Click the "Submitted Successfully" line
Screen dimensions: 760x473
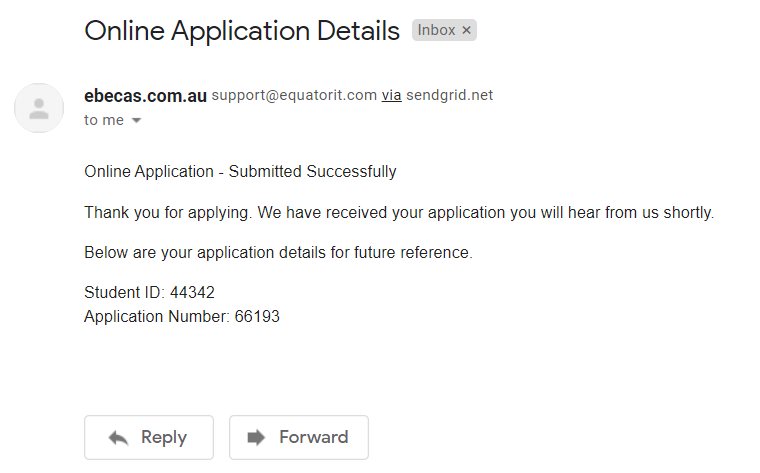pyautogui.click(x=240, y=172)
